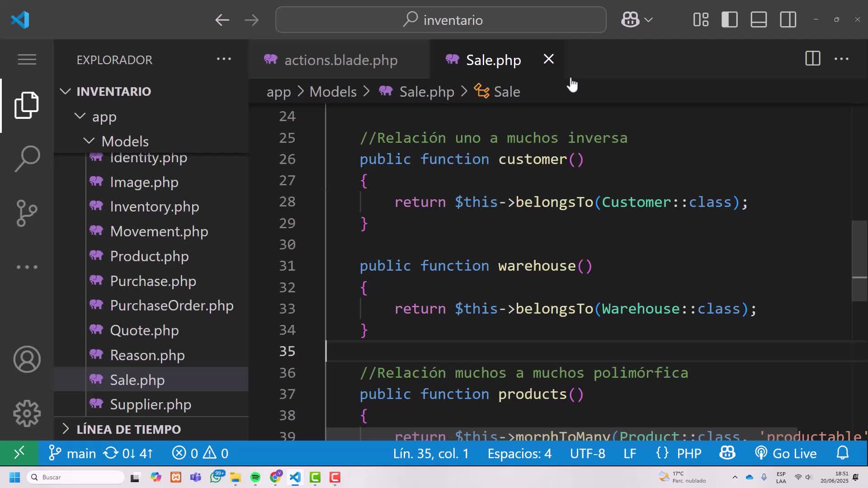The width and height of the screenshot is (868, 488).
Task: Open WhatsApp from the taskbar
Action: pos(217,477)
